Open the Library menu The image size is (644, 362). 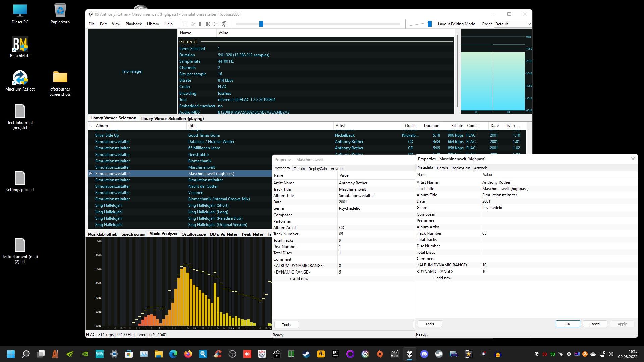pyautogui.click(x=153, y=24)
